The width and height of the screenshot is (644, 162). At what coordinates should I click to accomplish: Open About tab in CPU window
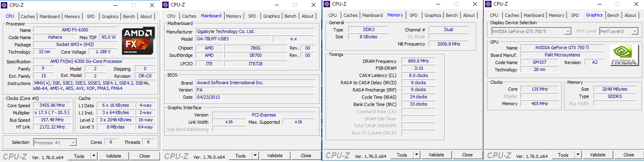tap(146, 17)
